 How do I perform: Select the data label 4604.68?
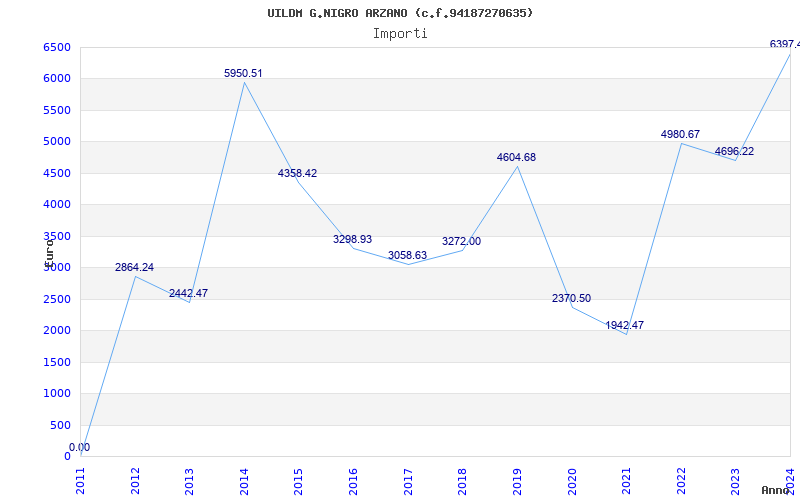tap(516, 158)
